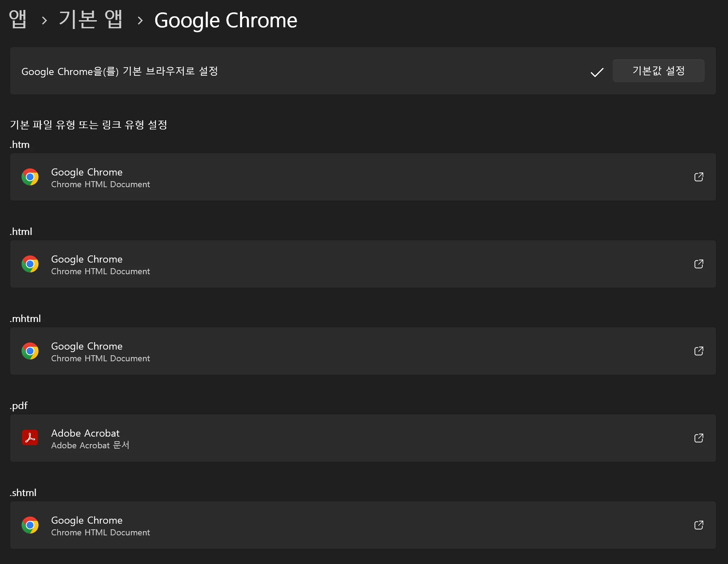Screen dimensions: 728x564
Task: Open the external link icon for .pdf
Action: click(x=699, y=438)
